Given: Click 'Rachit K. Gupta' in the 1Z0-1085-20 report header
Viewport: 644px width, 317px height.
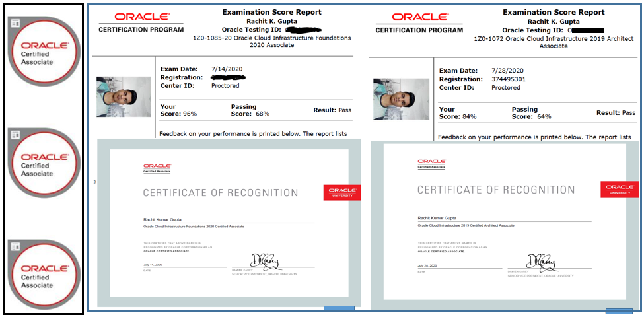Looking at the screenshot, I should 272,21.
